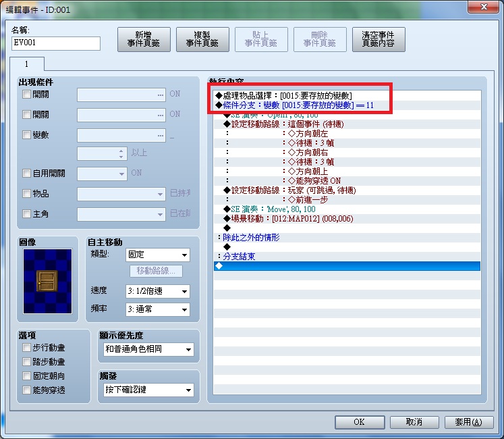The width and height of the screenshot is (504, 439).
Task: Select the 分支結束 line
Action: 347,257
